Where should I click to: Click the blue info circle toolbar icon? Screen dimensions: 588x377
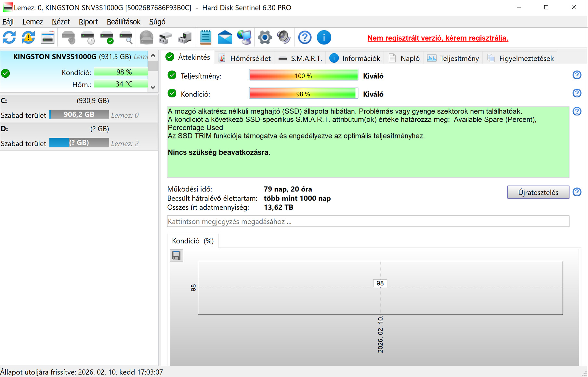tap(324, 37)
